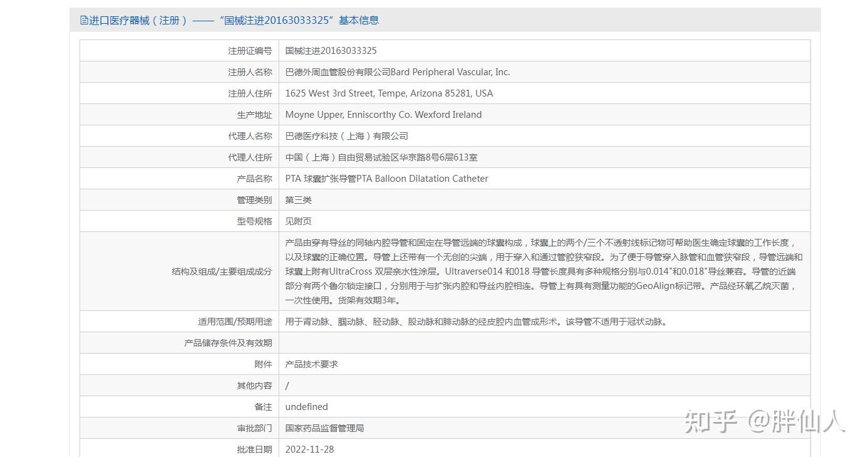Click the 结构及组成/主要组成成分 label

[x=222, y=271]
